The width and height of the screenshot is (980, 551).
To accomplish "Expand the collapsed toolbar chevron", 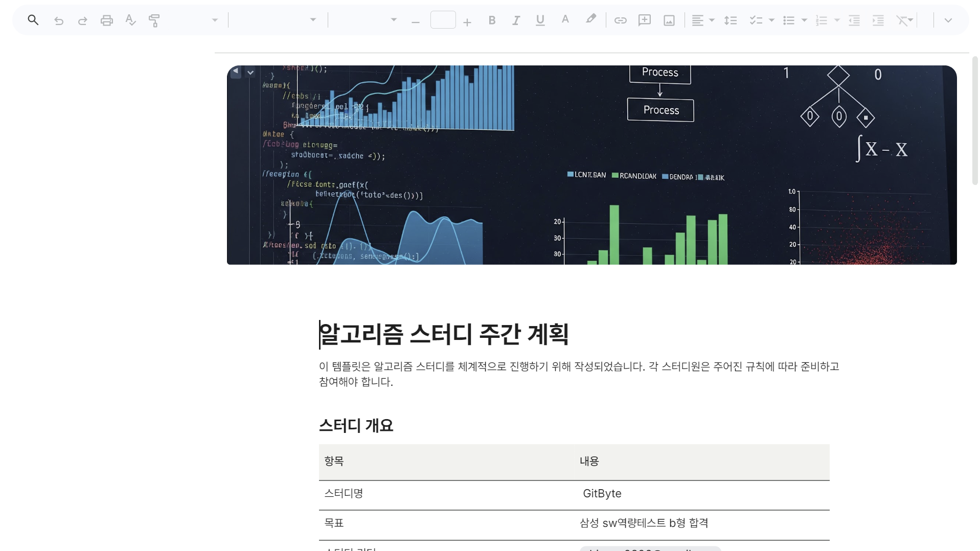I will [x=948, y=20].
